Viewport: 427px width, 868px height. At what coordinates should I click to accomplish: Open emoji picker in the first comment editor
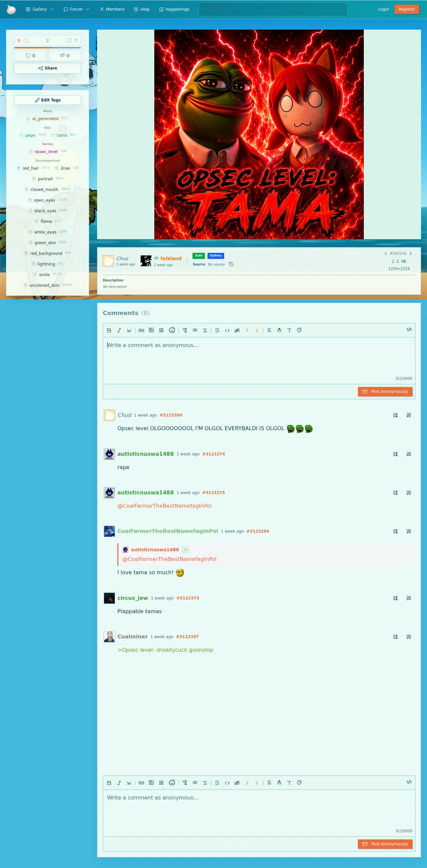point(172,330)
